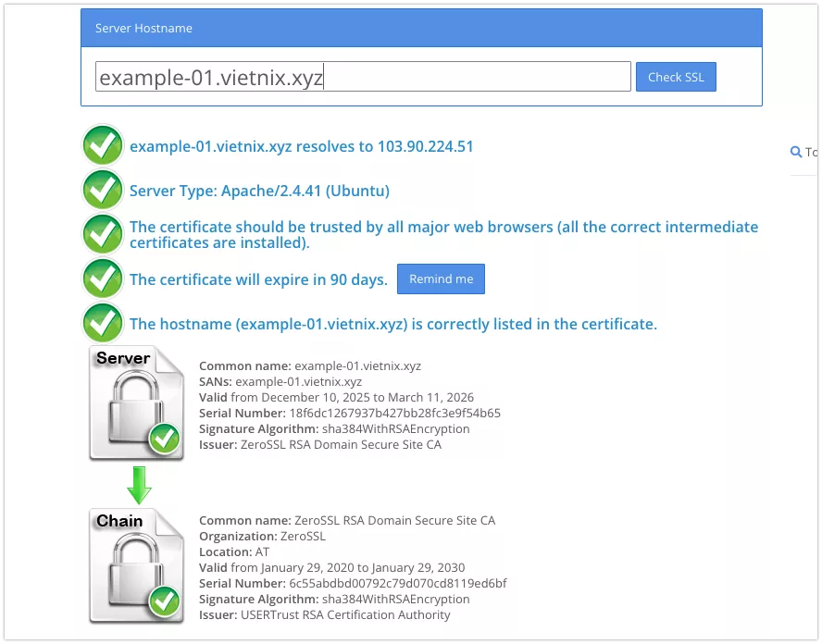The height and width of the screenshot is (644, 822).
Task: Click the green checkmark beside the expiry notice
Action: pos(103,279)
